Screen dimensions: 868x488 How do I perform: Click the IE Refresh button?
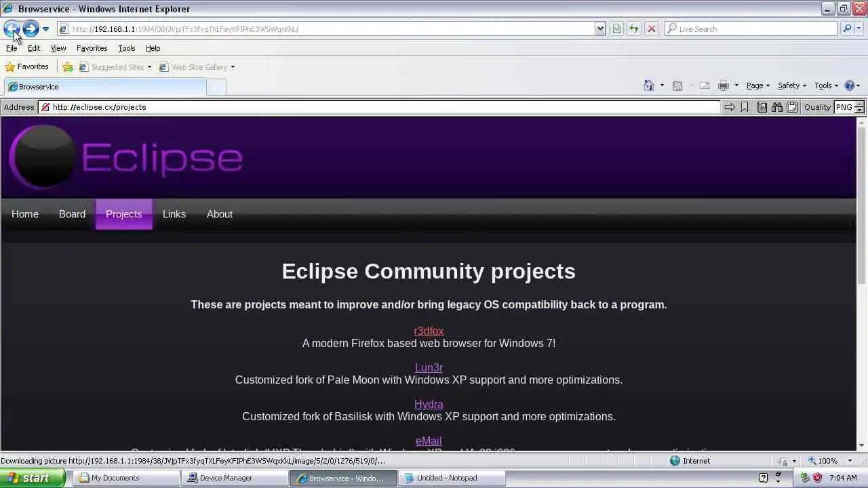click(x=633, y=28)
